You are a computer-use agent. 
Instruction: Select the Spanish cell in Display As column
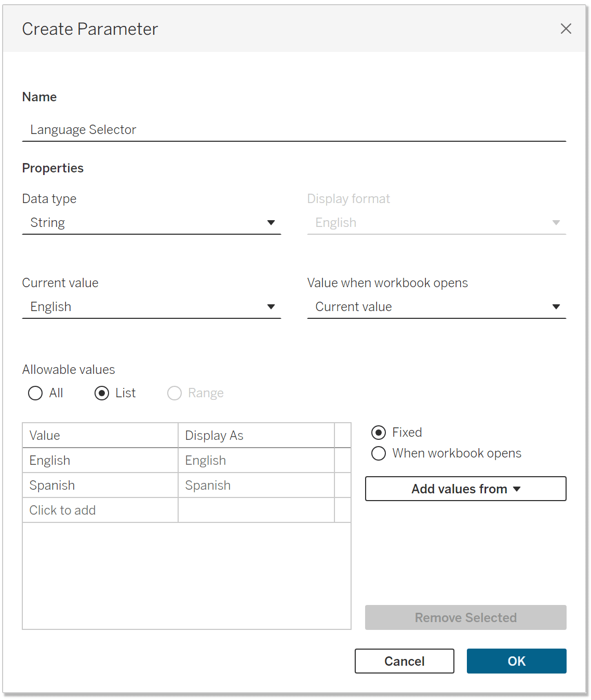tap(256, 485)
